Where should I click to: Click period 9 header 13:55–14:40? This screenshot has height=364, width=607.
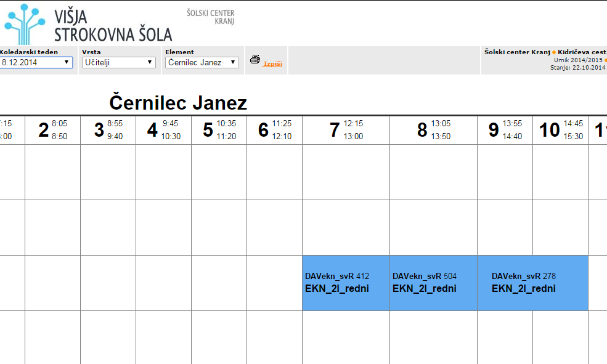click(x=505, y=130)
